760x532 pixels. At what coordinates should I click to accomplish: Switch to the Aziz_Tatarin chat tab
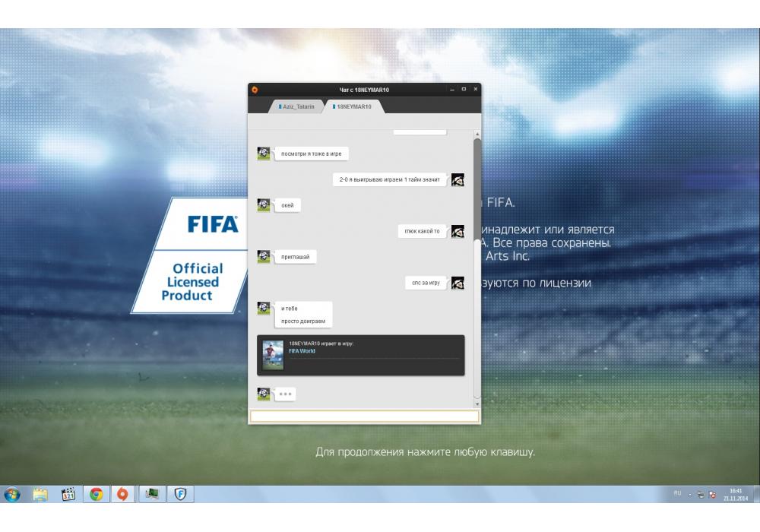click(297, 107)
